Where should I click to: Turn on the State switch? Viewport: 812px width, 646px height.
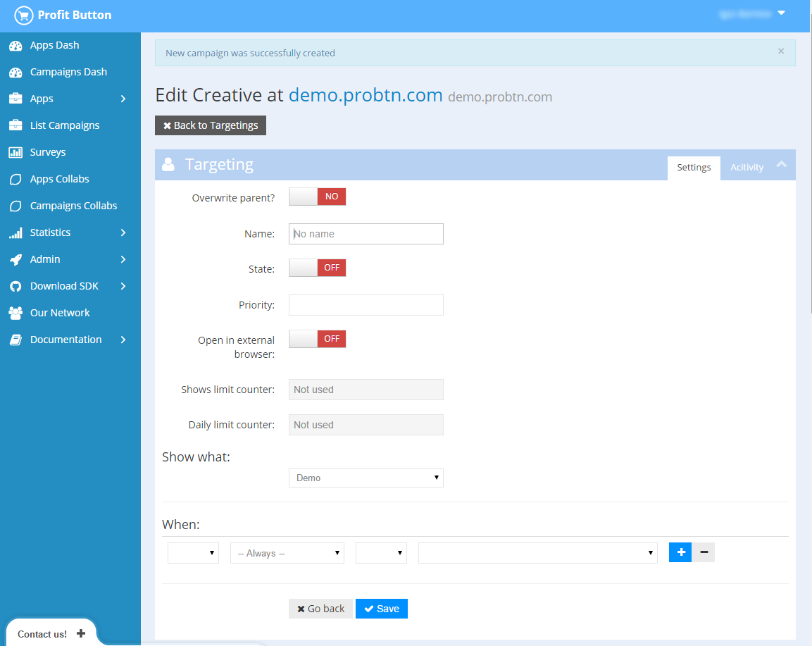point(318,268)
